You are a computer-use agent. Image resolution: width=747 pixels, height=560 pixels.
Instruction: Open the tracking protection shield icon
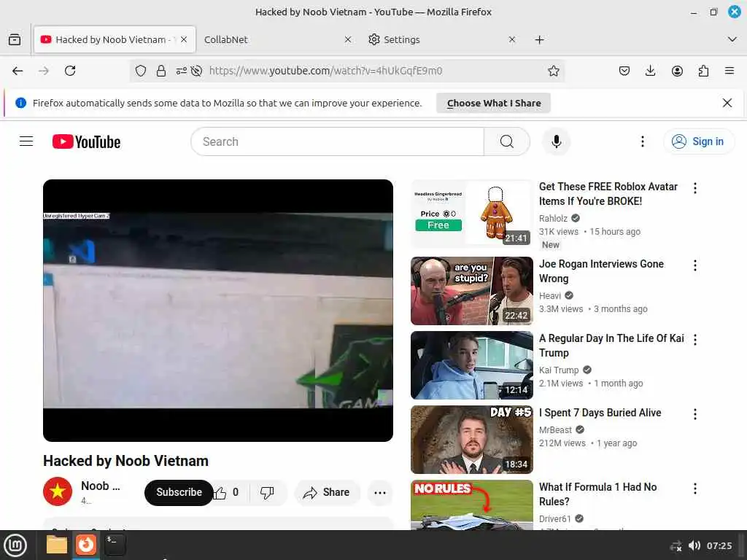(x=141, y=71)
